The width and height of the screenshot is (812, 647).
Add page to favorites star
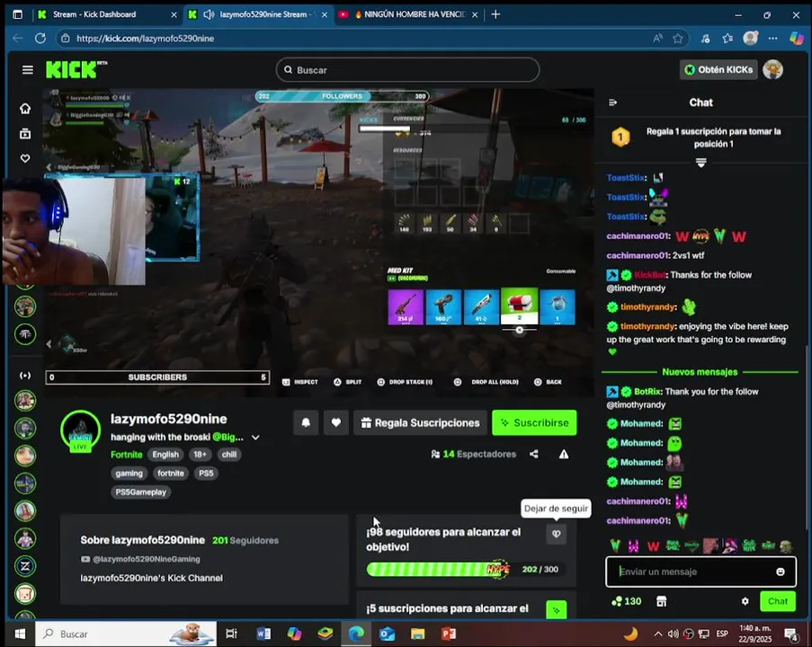[x=678, y=39]
